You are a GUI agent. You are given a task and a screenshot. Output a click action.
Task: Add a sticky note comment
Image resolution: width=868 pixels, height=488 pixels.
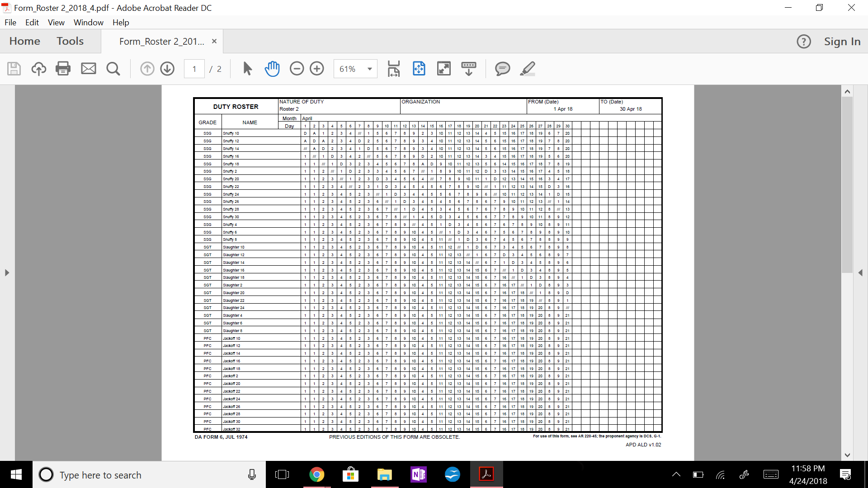tap(502, 69)
